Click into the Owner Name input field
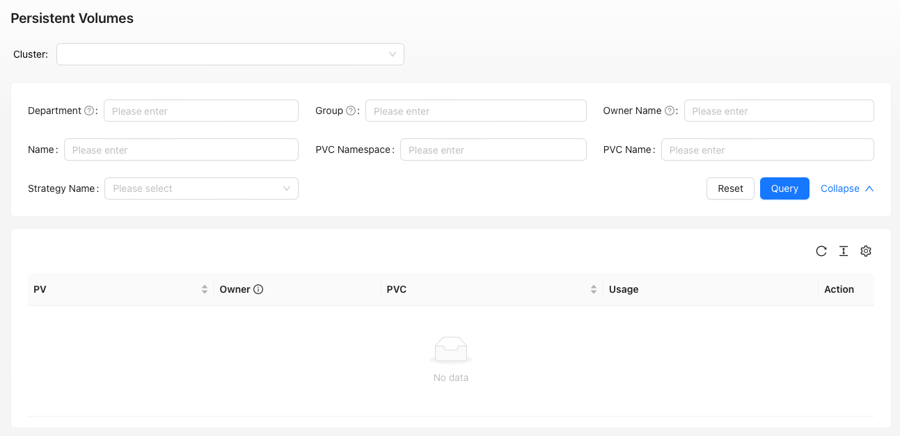This screenshot has width=900, height=436. coord(779,111)
